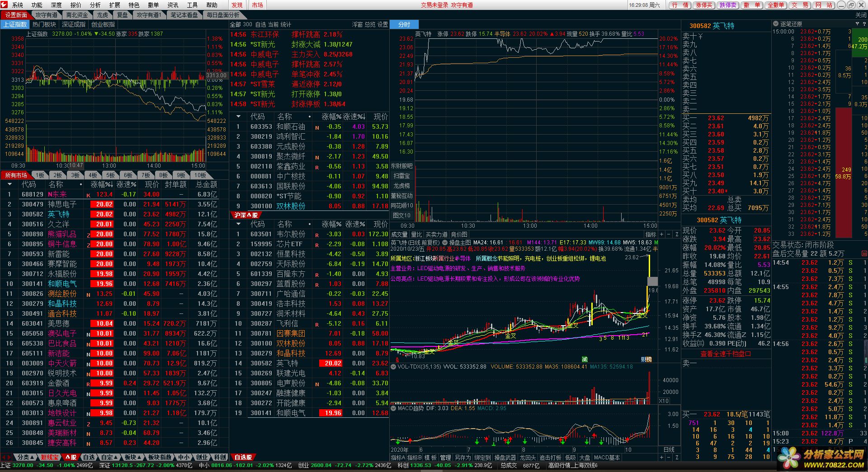Click the X10 volume scale toggle
The height and width of the screenshot is (472, 868).
coord(664,401)
